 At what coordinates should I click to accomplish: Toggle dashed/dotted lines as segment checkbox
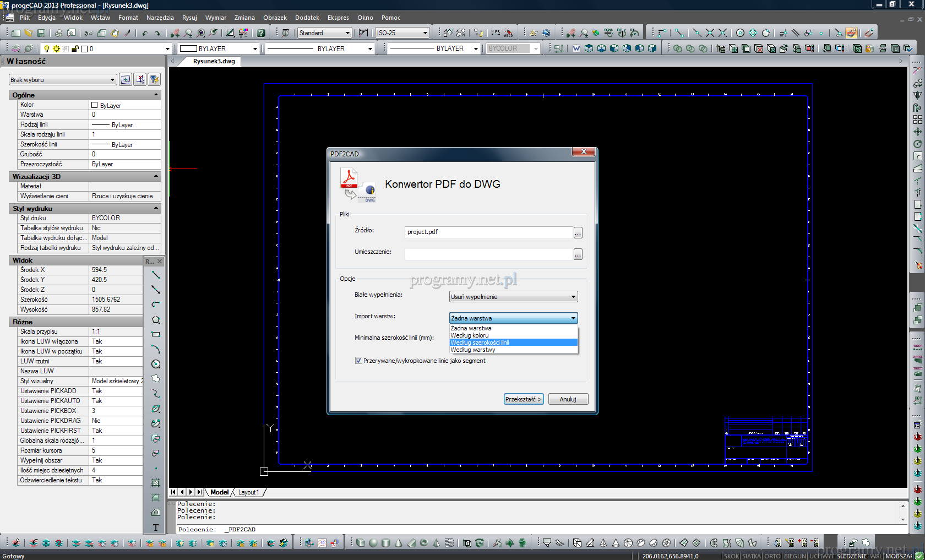pyautogui.click(x=358, y=361)
